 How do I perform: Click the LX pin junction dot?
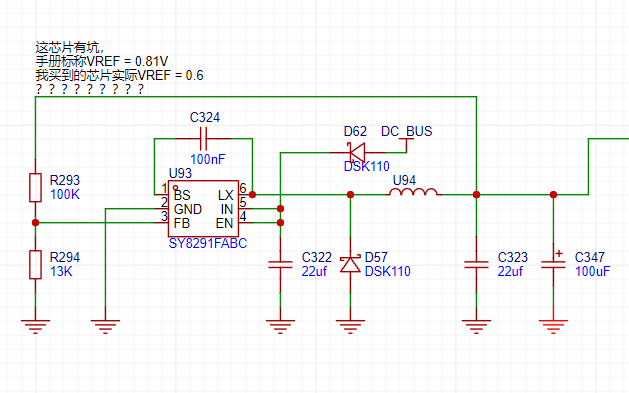click(x=252, y=194)
